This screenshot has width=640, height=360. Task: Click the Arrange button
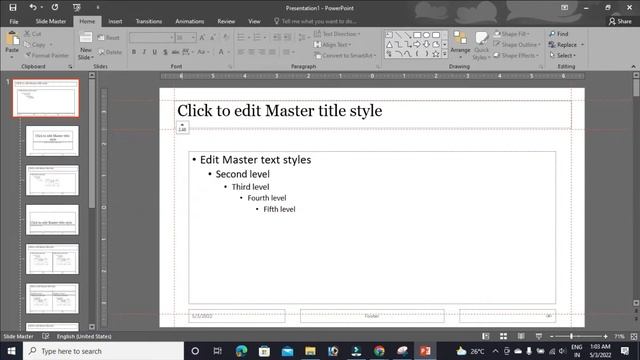(x=460, y=44)
